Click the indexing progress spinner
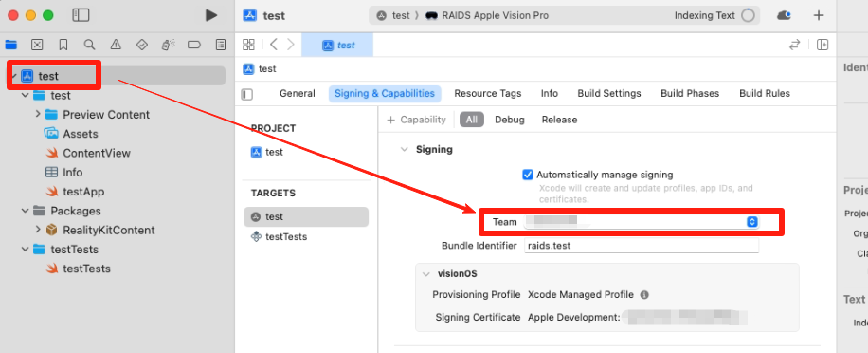 (748, 15)
